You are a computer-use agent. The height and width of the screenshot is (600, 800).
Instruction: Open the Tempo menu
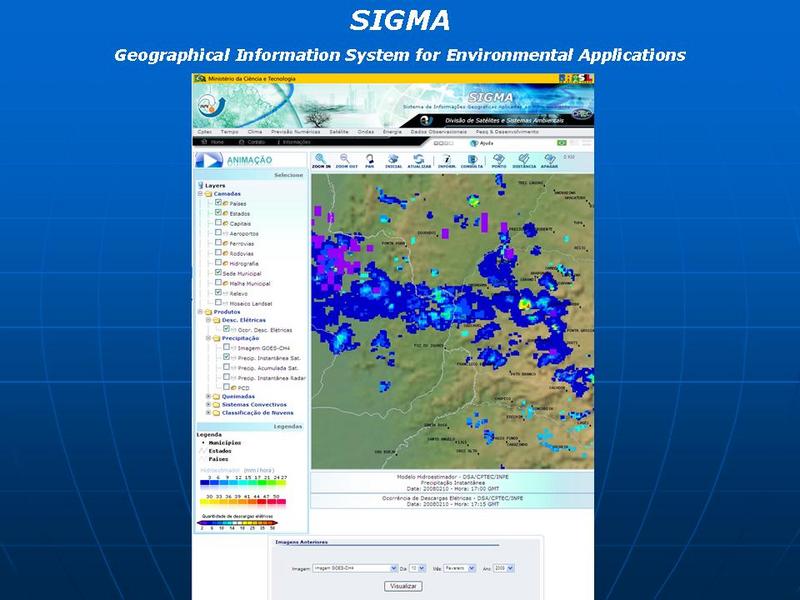[230, 132]
